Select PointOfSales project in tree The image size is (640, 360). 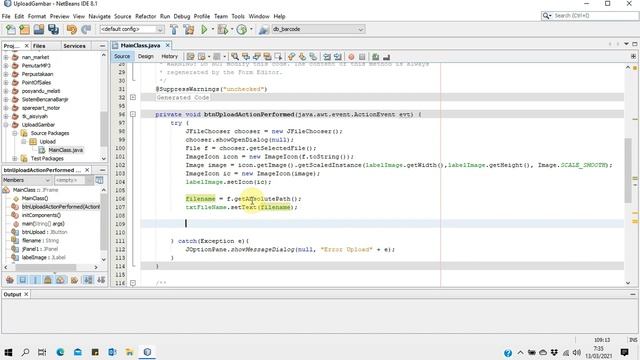[x=36, y=82]
